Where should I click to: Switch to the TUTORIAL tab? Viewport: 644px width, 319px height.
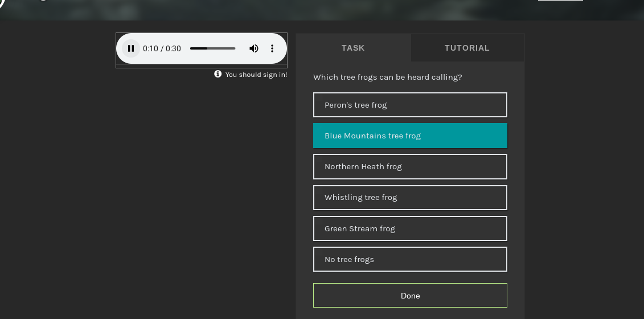pos(467,48)
